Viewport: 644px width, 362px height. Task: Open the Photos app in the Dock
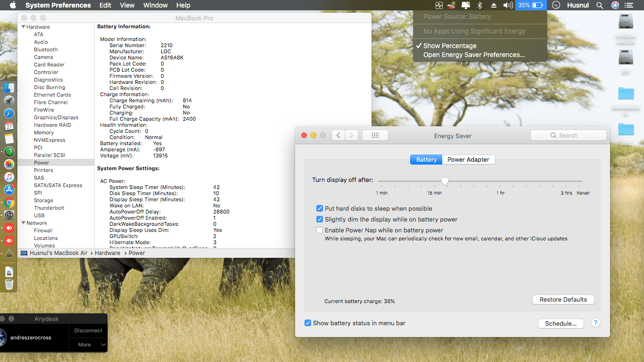click(9, 164)
